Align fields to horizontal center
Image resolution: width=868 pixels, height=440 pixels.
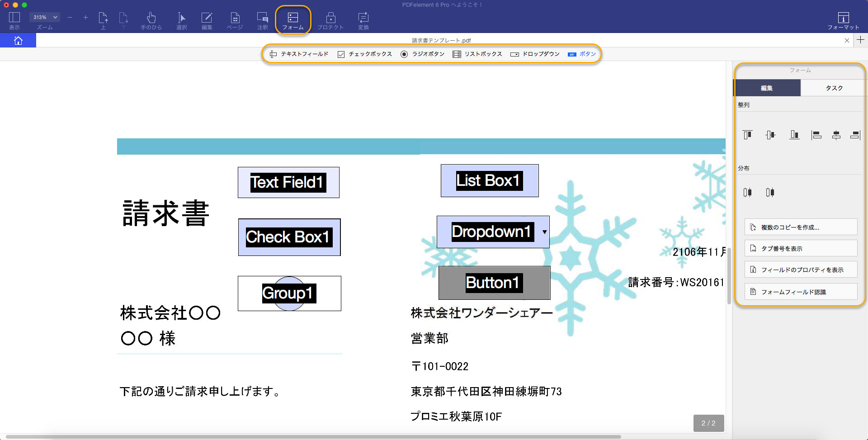pyautogui.click(x=836, y=135)
